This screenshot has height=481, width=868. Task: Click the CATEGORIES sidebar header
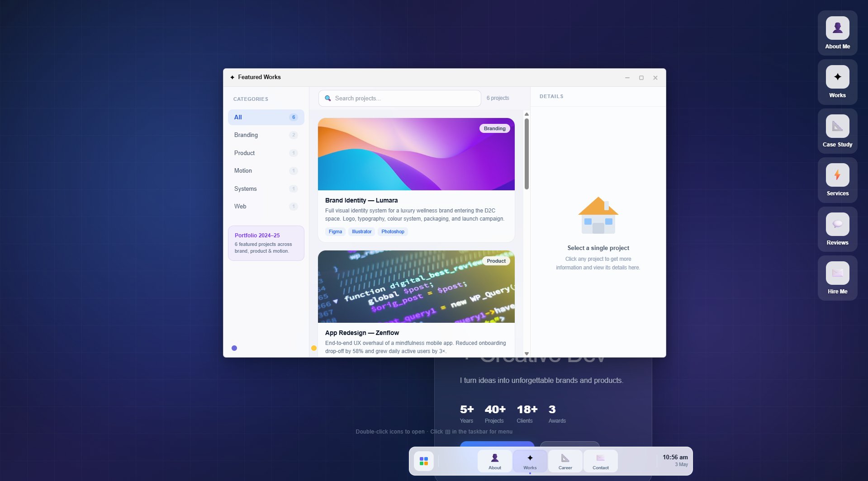pos(251,99)
